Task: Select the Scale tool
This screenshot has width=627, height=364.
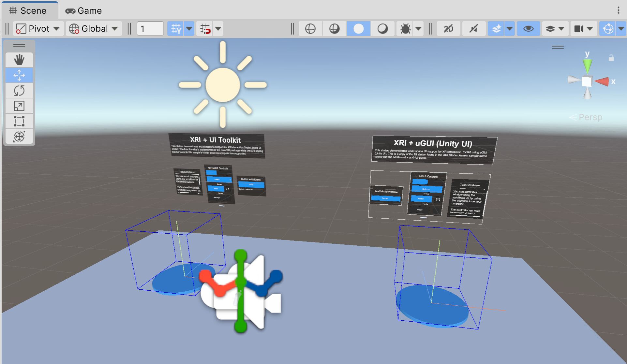Action: pos(19,106)
